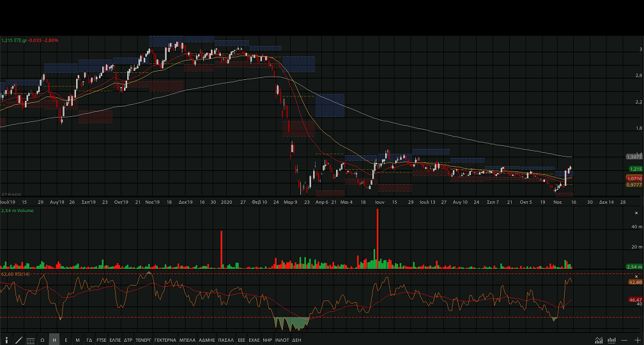
Task: Open the info icon in bottom toolbar
Action: point(6,340)
